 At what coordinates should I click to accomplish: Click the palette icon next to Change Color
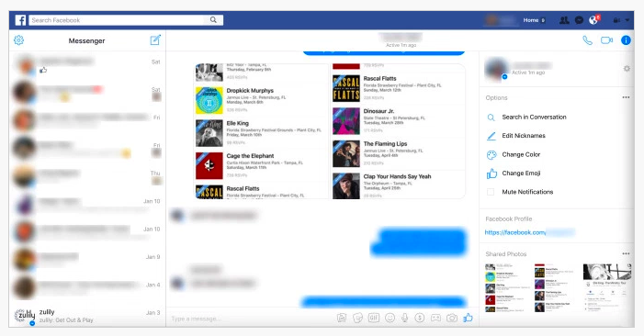click(x=491, y=154)
